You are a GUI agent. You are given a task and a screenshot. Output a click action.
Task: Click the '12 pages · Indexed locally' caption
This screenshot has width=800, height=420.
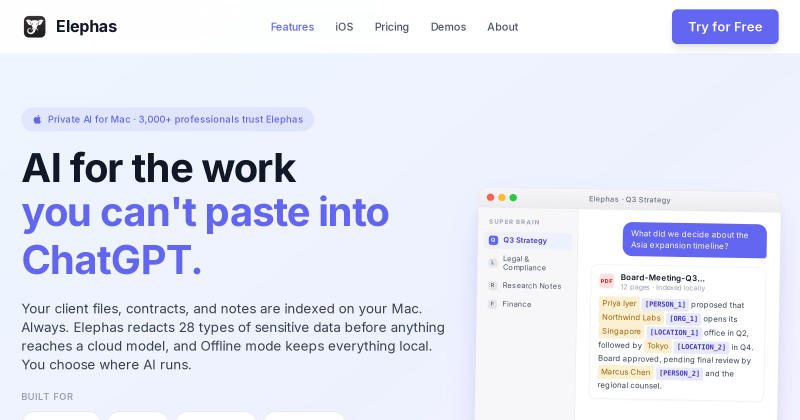663,288
